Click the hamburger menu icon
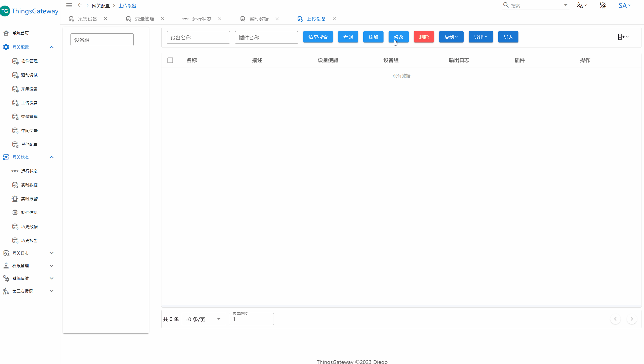 69,5
